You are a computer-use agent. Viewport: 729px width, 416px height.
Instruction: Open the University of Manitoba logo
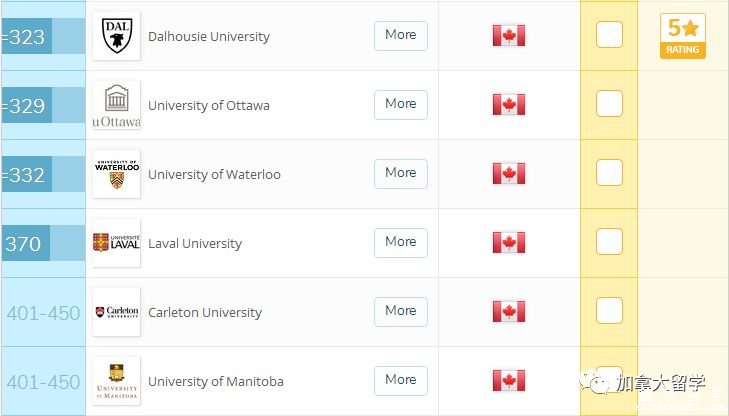(x=116, y=381)
